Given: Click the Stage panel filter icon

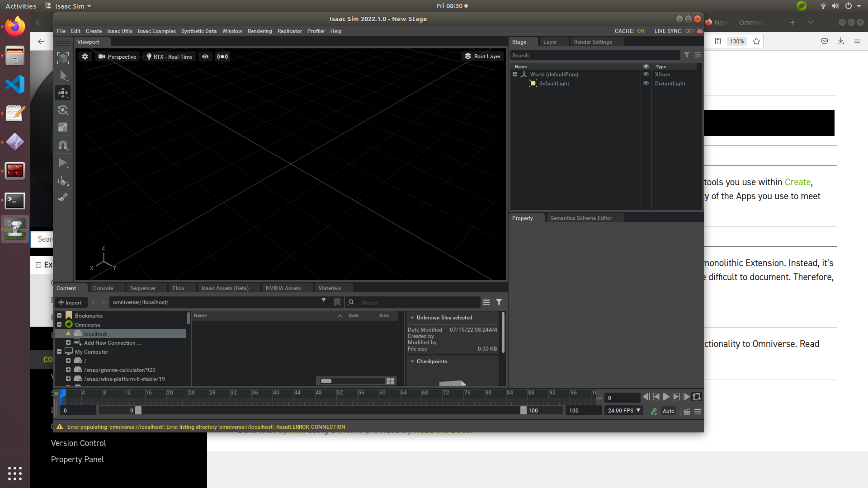Looking at the screenshot, I should pos(687,55).
